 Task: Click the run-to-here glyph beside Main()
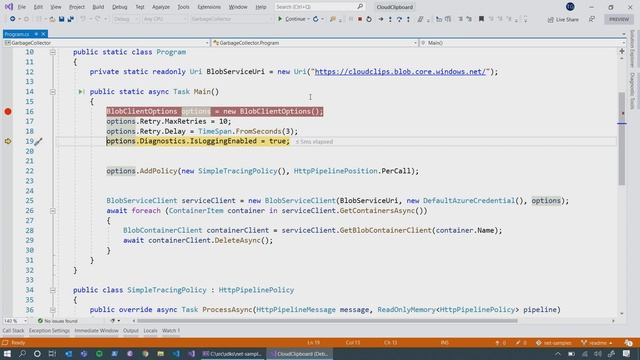coord(81,92)
